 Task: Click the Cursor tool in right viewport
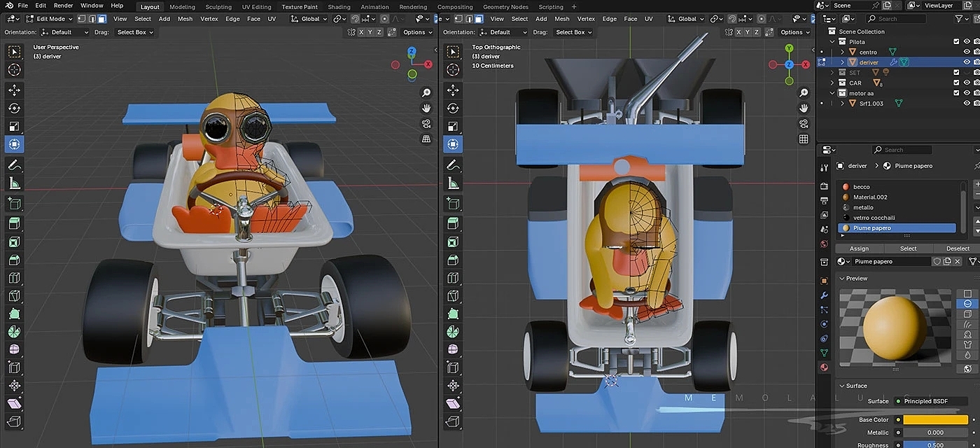coord(453,69)
